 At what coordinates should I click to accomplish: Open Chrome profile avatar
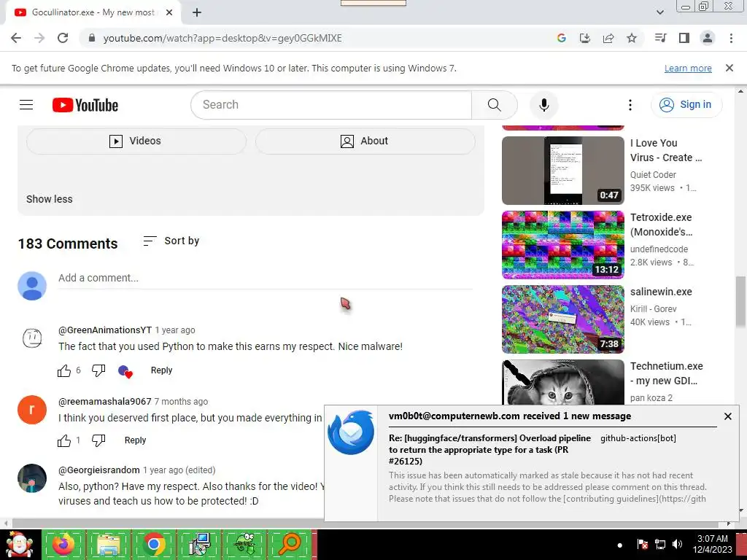pyautogui.click(x=708, y=38)
